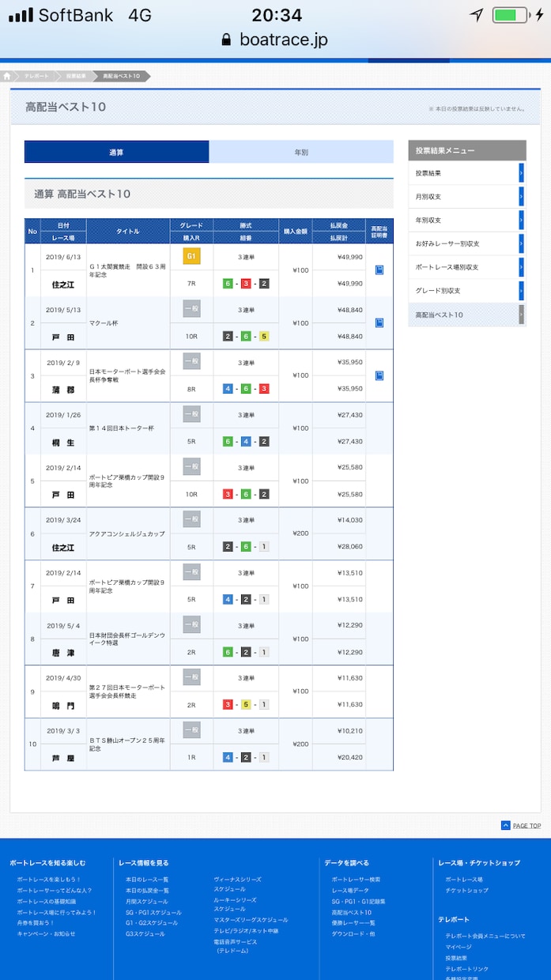Open the home icon in the breadcrumb
The width and height of the screenshot is (551, 980).
click(x=7, y=76)
